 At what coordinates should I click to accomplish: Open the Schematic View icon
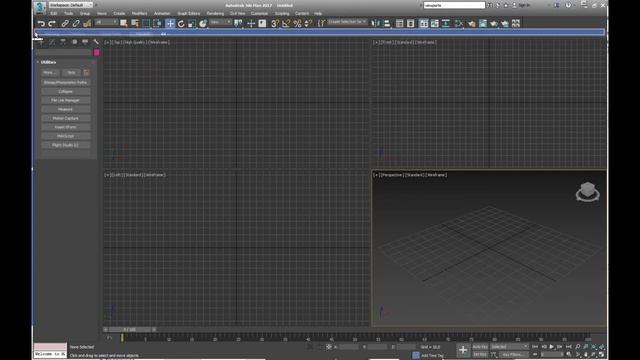(446, 23)
